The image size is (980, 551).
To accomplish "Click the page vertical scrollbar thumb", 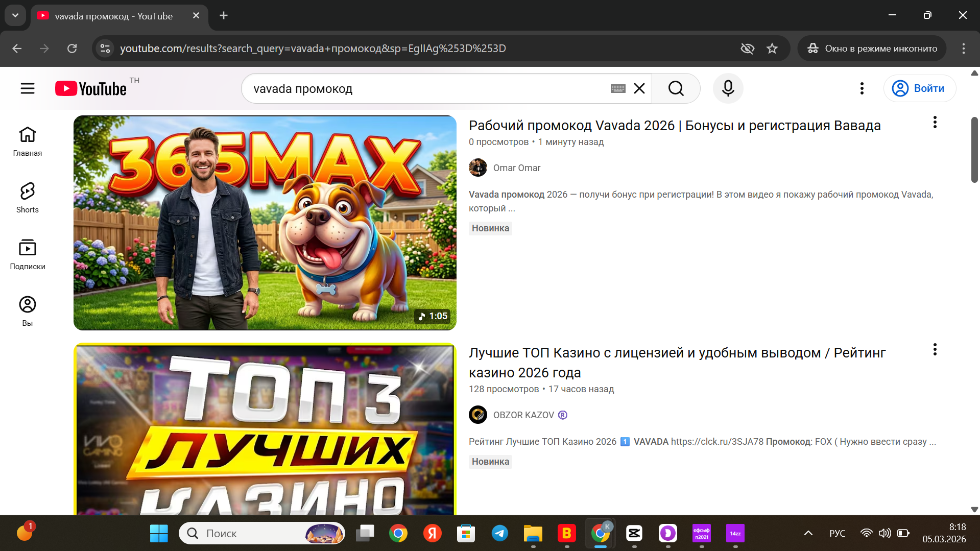I will coord(974,150).
